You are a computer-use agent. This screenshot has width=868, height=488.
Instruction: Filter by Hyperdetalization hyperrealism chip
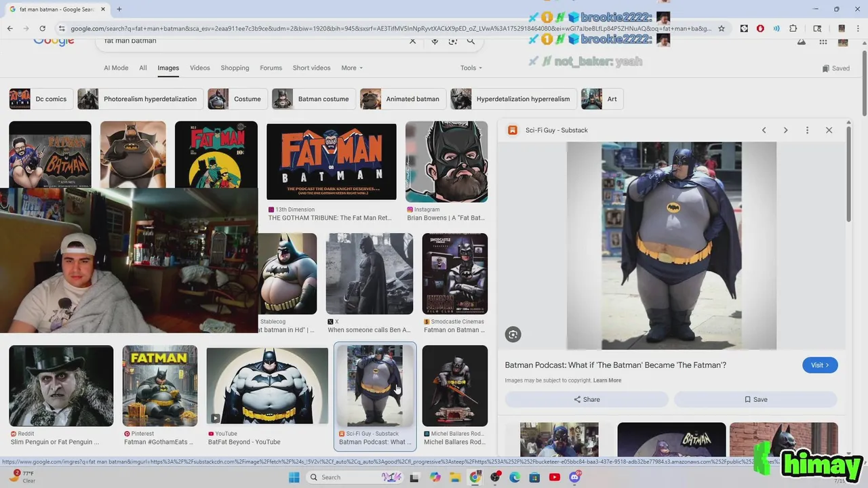click(x=513, y=99)
